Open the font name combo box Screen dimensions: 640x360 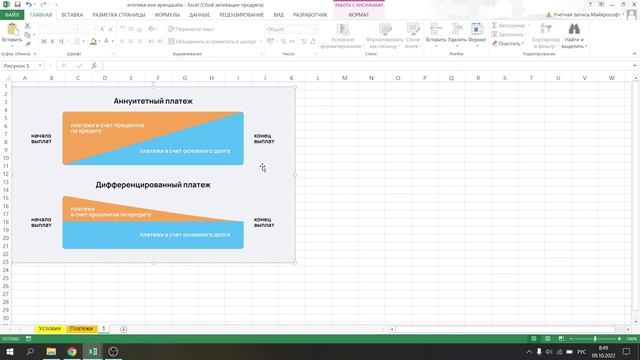(58, 29)
